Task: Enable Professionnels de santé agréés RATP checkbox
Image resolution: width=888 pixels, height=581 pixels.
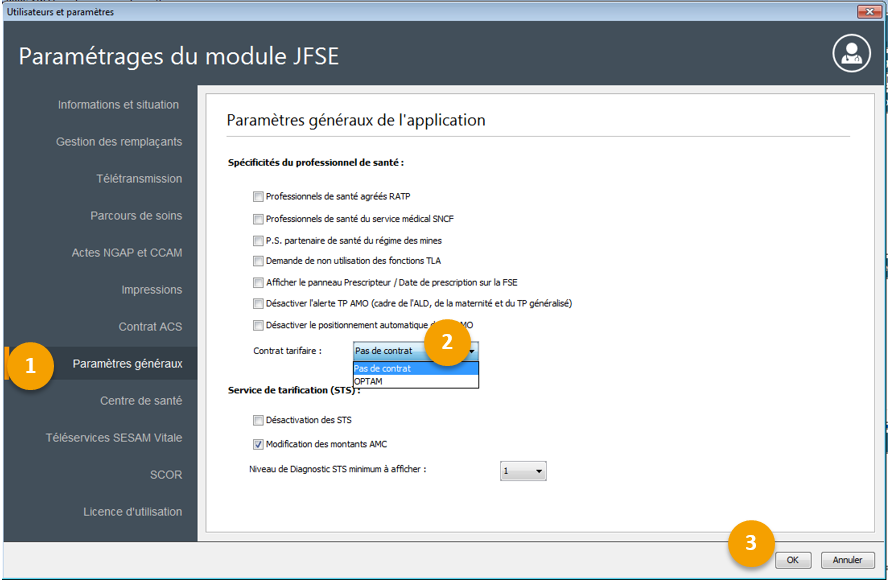Action: pos(259,197)
